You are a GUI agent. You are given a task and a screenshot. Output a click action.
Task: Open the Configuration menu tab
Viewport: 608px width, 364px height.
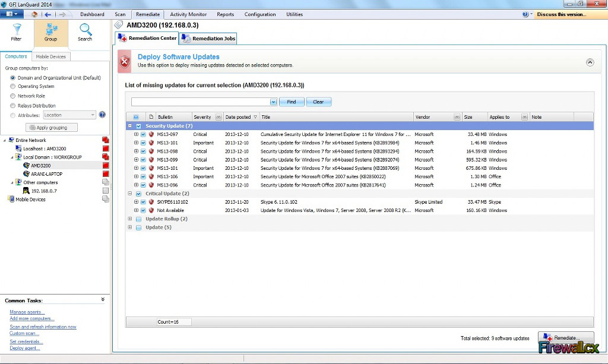(x=260, y=14)
